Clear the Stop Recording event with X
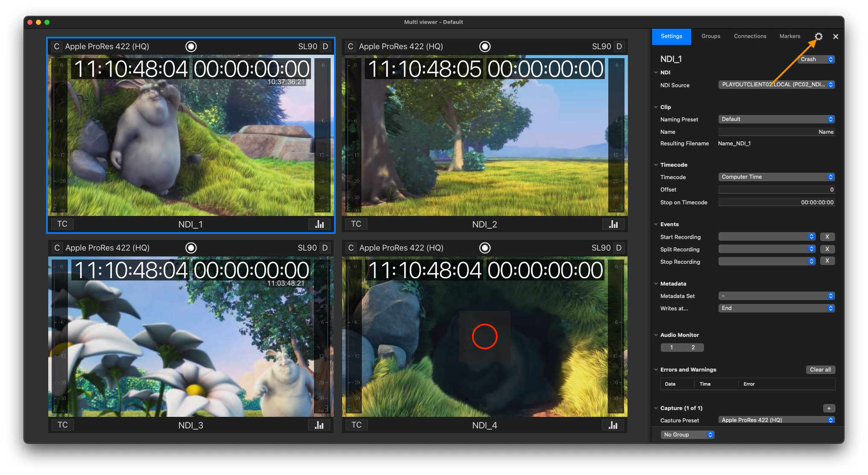868x475 pixels. [x=827, y=261]
